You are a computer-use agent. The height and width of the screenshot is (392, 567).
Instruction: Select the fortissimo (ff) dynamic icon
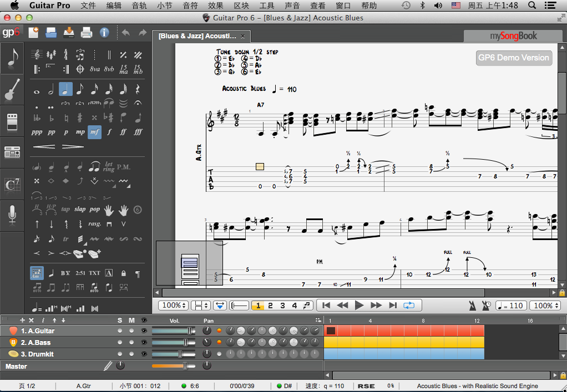click(123, 133)
